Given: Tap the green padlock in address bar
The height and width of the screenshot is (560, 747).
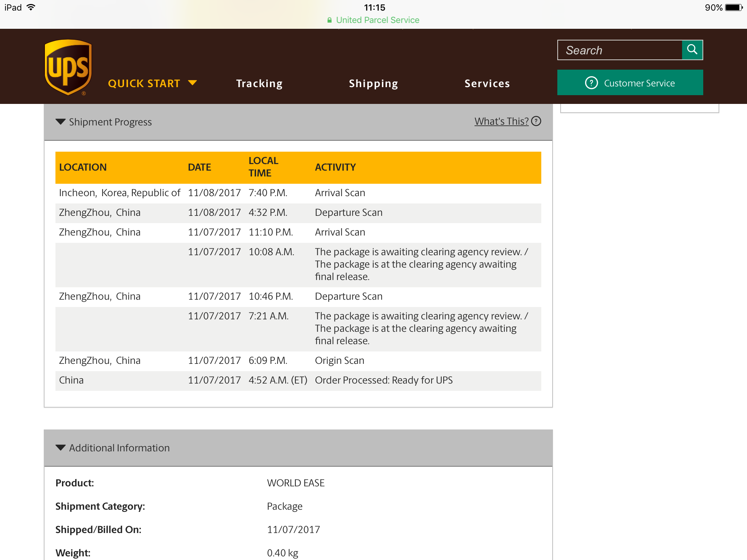Looking at the screenshot, I should tap(329, 20).
